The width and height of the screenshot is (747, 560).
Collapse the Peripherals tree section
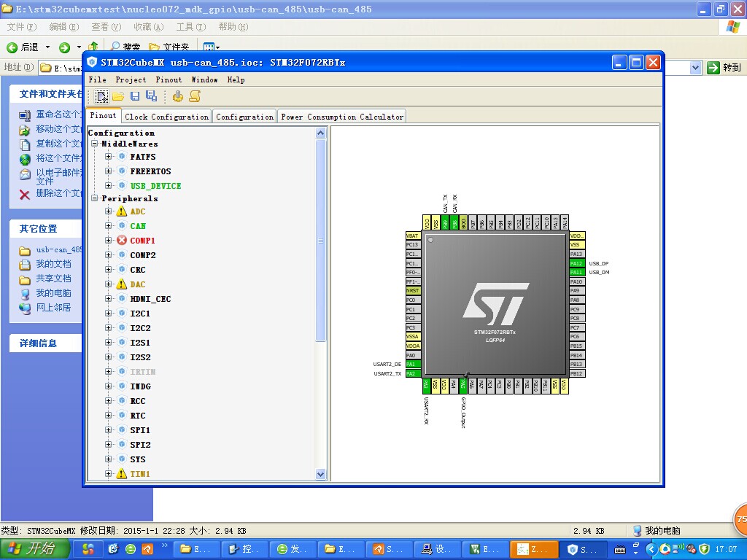pyautogui.click(x=94, y=198)
